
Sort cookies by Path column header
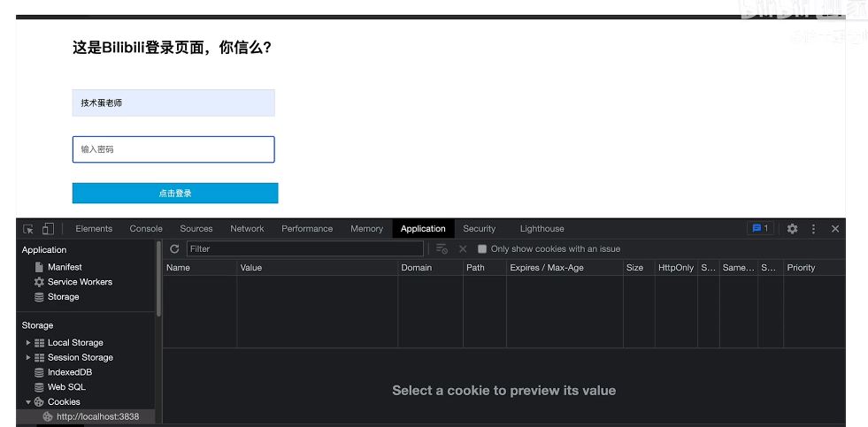pyautogui.click(x=484, y=268)
